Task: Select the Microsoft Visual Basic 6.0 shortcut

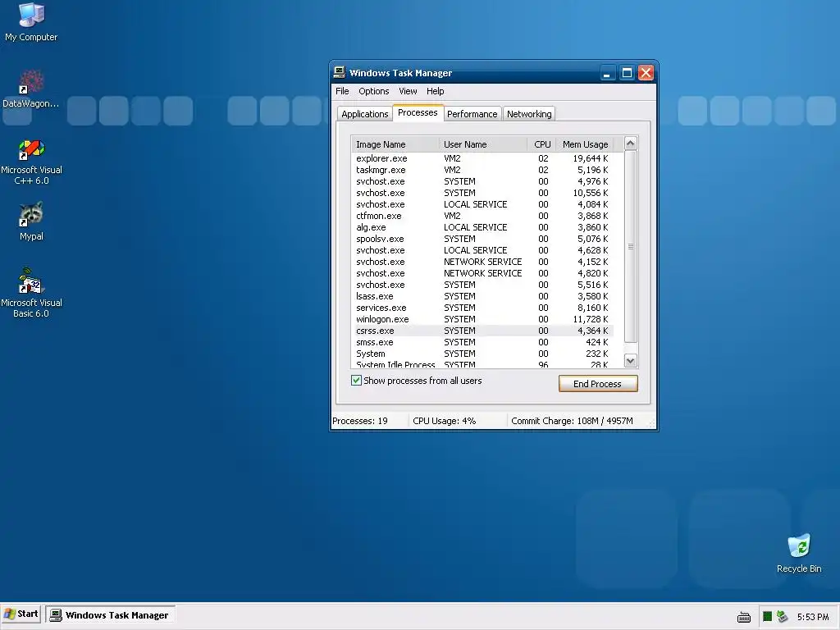Action: pyautogui.click(x=31, y=293)
